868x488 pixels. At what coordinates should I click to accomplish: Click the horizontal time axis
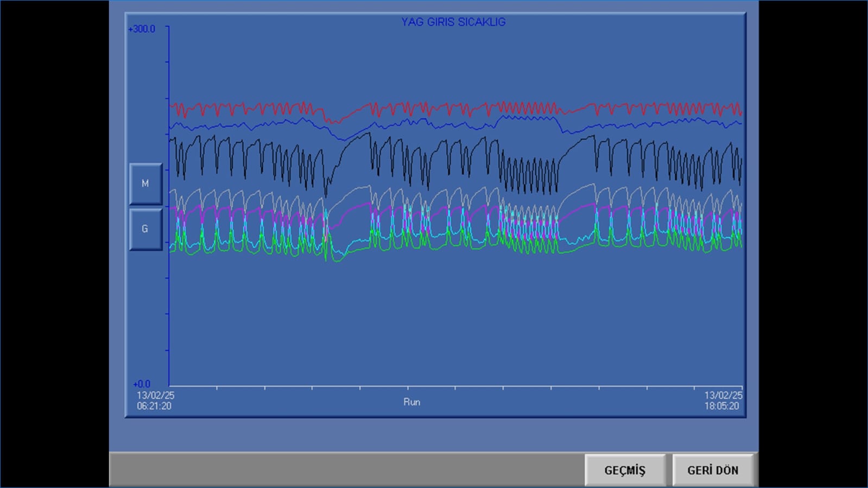coord(456,386)
